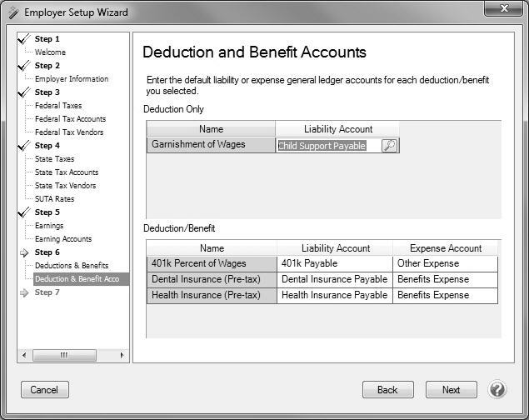Edit the Child Support Payable account field
This screenshot has width=529, height=420.
pos(327,146)
